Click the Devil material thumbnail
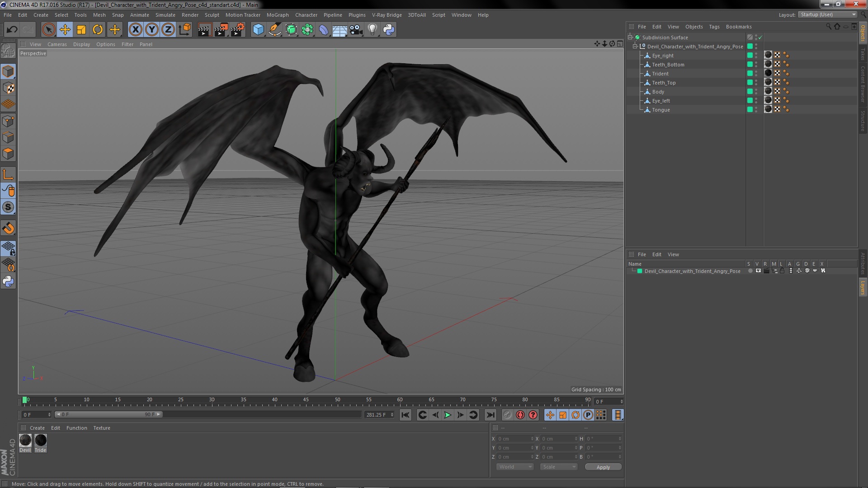 point(25,440)
